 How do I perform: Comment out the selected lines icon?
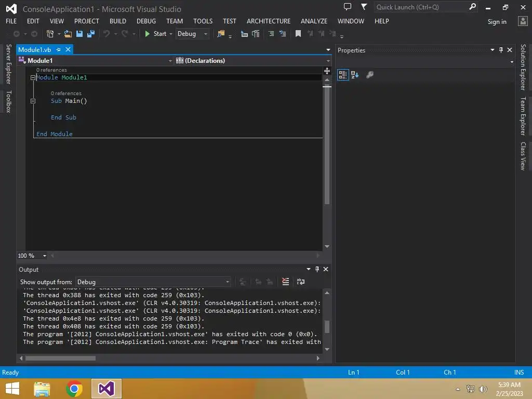(x=271, y=34)
